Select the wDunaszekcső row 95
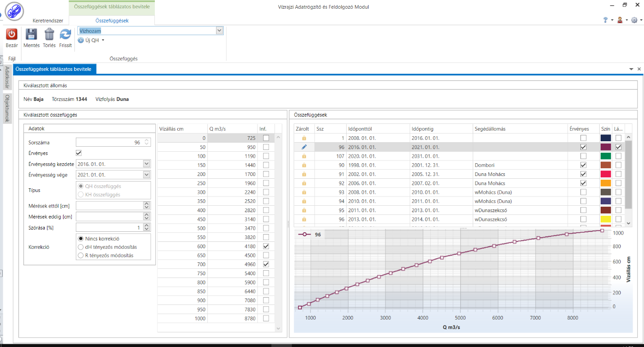 pos(460,210)
